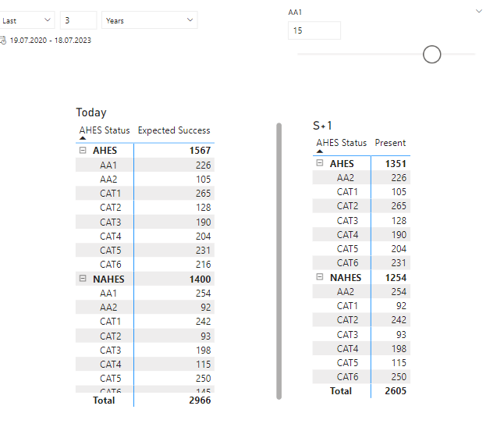Select AHES total 1351 in S+1 table
The width and height of the screenshot is (504, 445).
click(396, 164)
